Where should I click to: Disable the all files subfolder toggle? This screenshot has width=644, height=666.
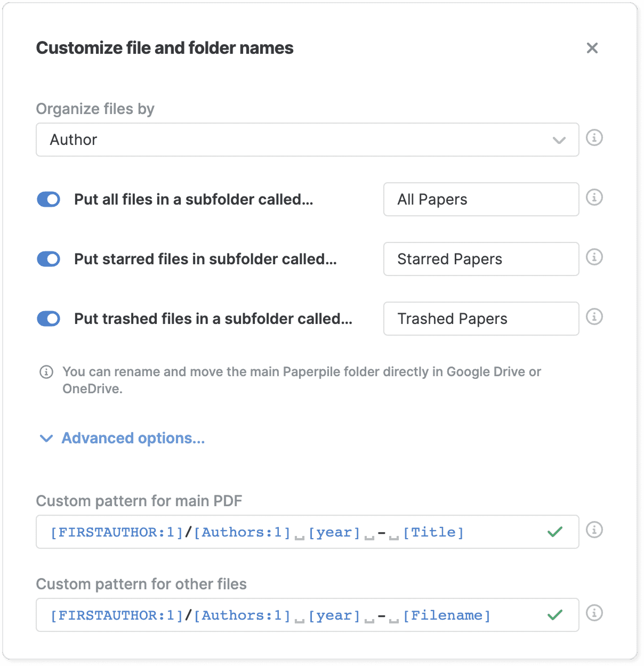49,199
